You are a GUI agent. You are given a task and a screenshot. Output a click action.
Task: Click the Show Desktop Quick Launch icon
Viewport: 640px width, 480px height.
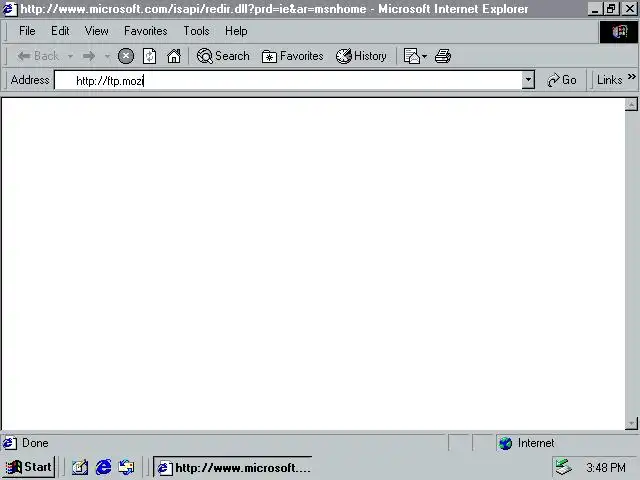click(80, 467)
